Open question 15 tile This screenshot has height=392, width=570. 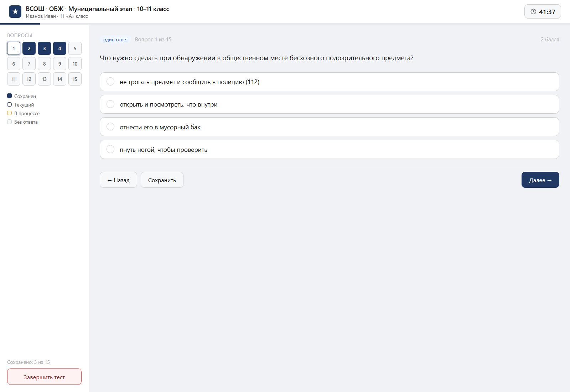[x=75, y=79]
